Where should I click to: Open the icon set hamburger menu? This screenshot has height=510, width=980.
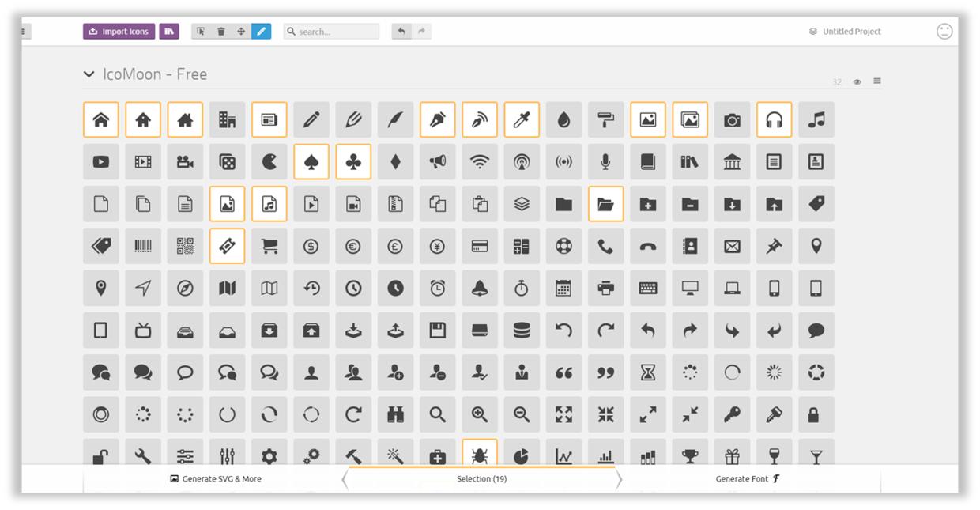[x=877, y=81]
